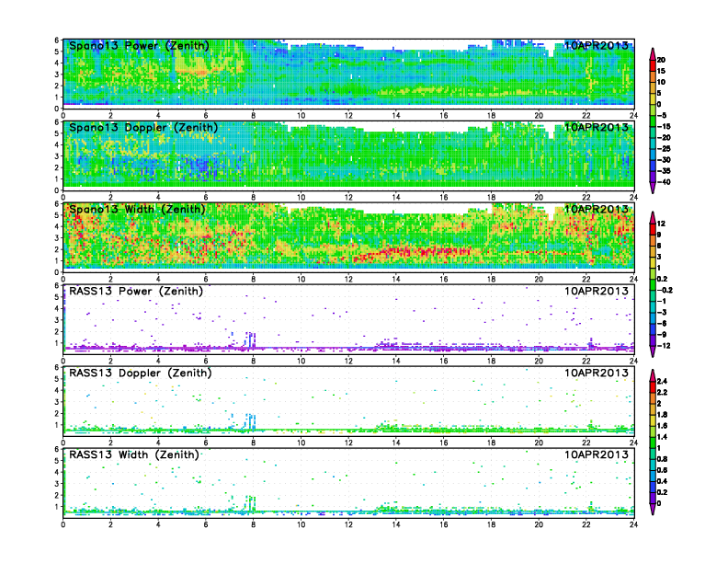
Task: Pick the blue segment of the middle colorbar
Action: coord(653,329)
